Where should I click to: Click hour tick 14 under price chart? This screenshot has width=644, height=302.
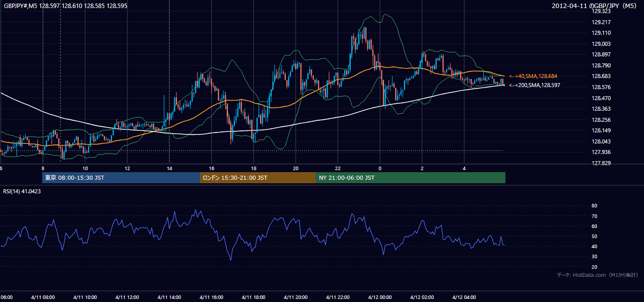(169, 168)
